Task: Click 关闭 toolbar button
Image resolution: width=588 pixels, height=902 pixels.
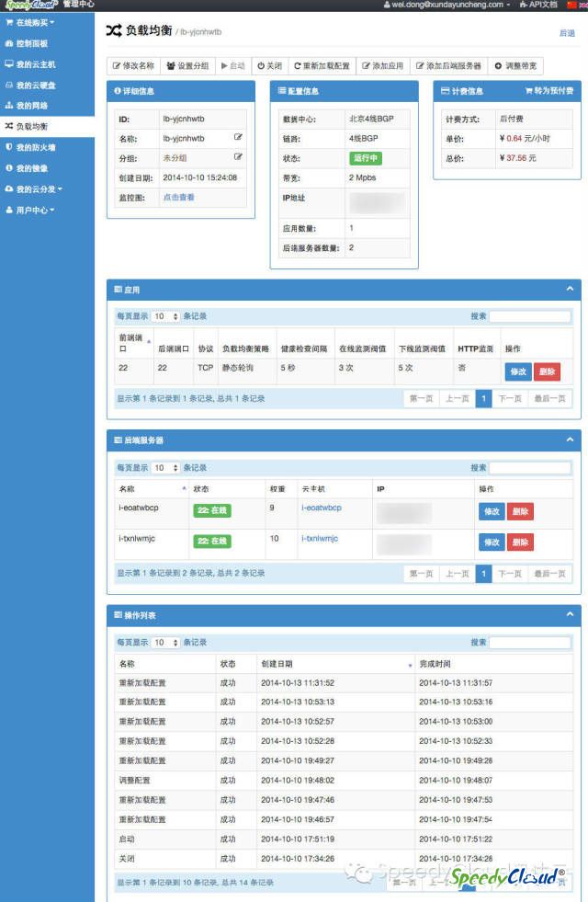Action: [x=269, y=65]
